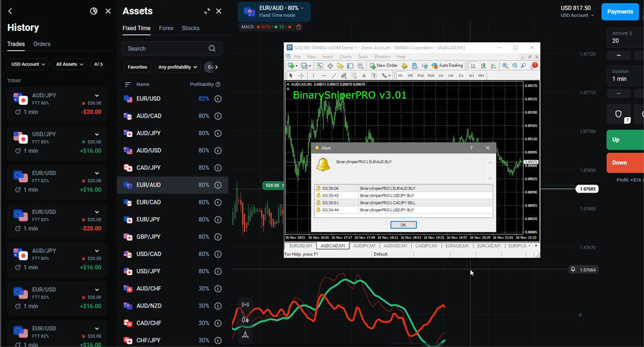Open the Any profitability filter dropdown

(x=177, y=67)
